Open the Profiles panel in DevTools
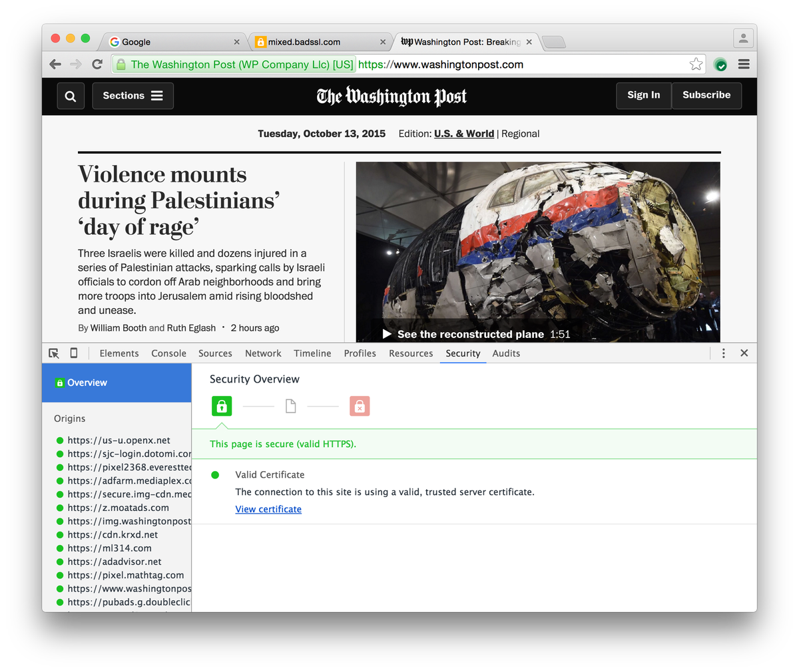 360,353
